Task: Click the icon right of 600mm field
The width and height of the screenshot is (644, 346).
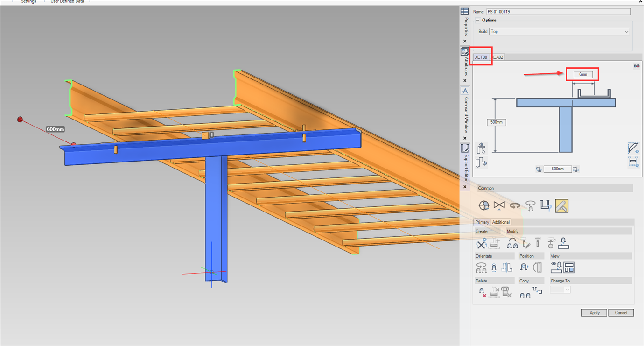Action: pyautogui.click(x=575, y=169)
